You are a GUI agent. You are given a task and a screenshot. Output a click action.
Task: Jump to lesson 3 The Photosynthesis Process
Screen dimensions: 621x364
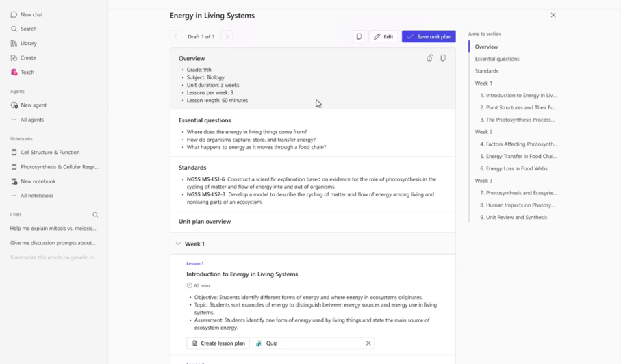[x=517, y=120]
